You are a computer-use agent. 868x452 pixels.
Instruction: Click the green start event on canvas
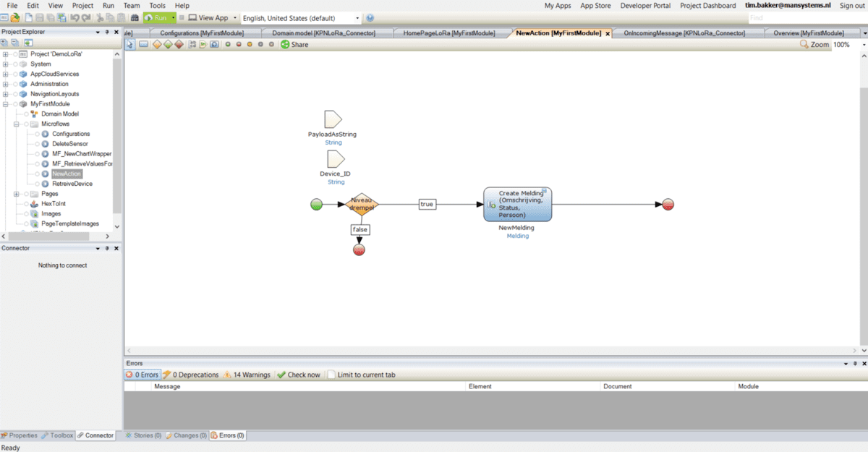[x=316, y=205]
